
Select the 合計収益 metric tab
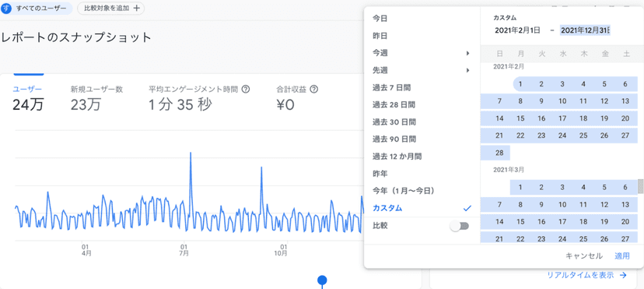click(297, 98)
